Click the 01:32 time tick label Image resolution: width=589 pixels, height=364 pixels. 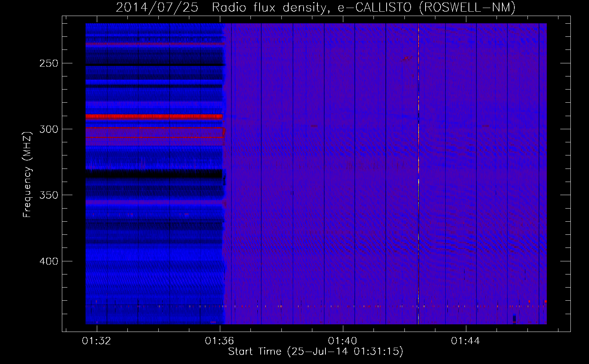96,341
